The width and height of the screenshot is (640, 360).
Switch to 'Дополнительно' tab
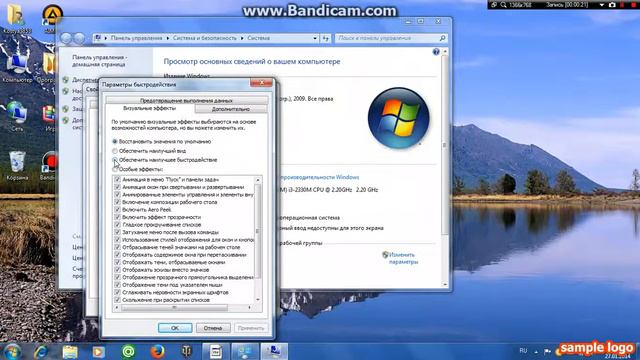pos(231,109)
